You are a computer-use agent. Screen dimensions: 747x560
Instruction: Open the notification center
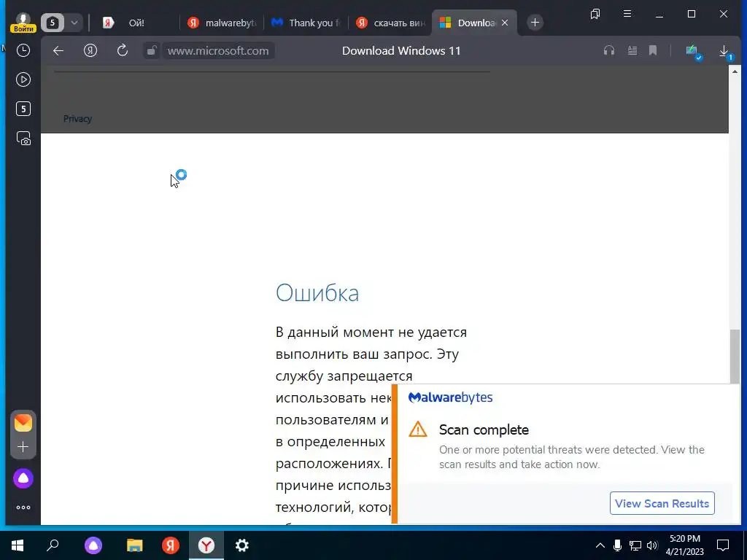723,545
